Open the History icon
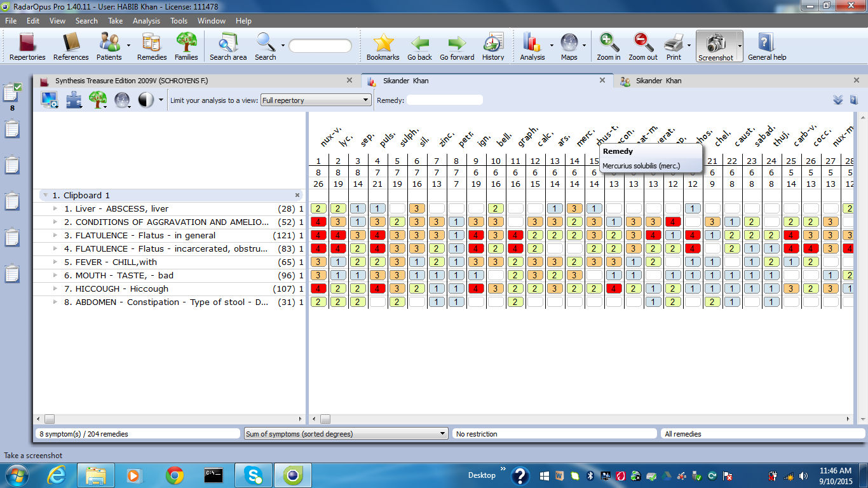This screenshot has height=488, width=868. 493,43
